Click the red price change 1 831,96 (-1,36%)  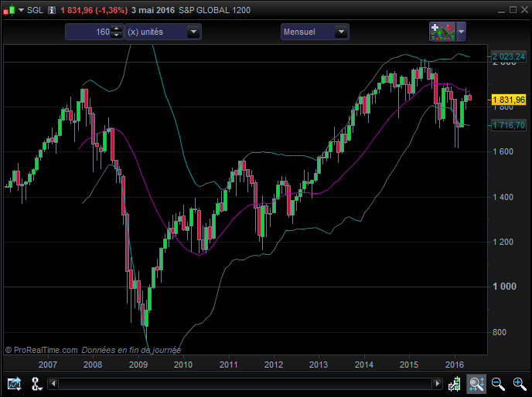tap(94, 10)
